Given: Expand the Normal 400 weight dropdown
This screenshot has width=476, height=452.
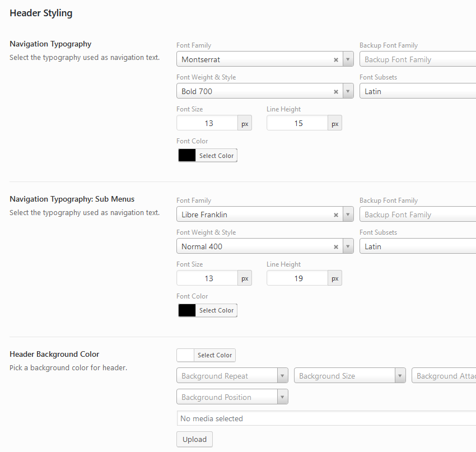Looking at the screenshot, I should tap(348, 246).
